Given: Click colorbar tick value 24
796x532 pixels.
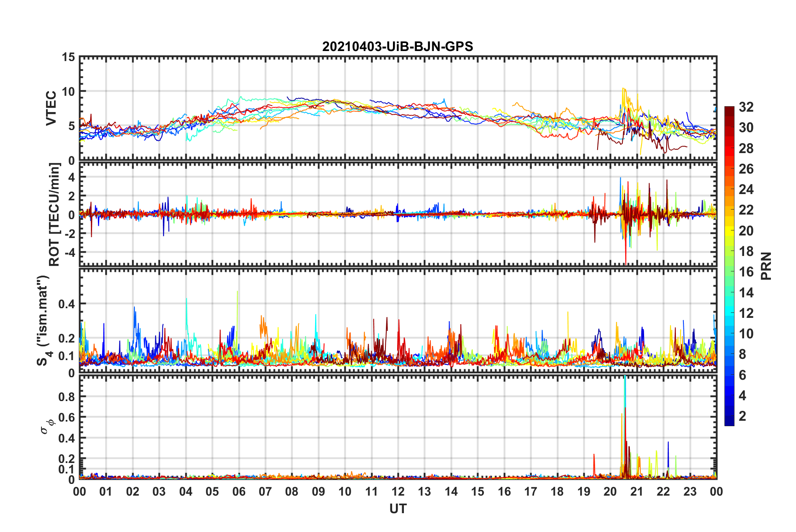Looking at the screenshot, I should tap(746, 189).
